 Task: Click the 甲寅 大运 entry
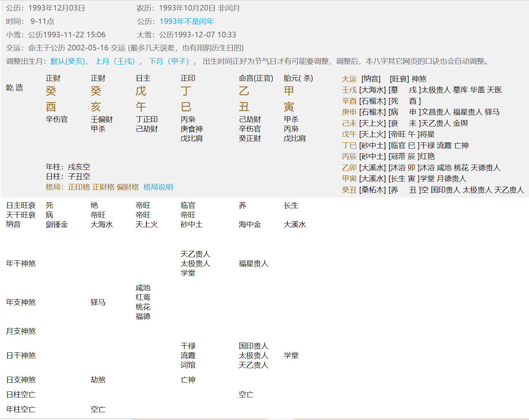[x=349, y=179]
